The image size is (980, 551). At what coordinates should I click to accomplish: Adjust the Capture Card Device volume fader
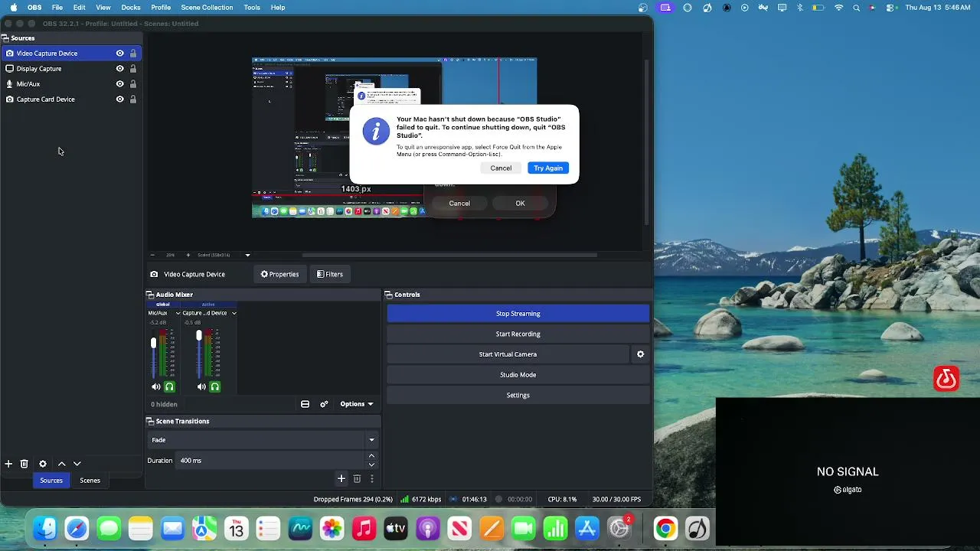199,335
